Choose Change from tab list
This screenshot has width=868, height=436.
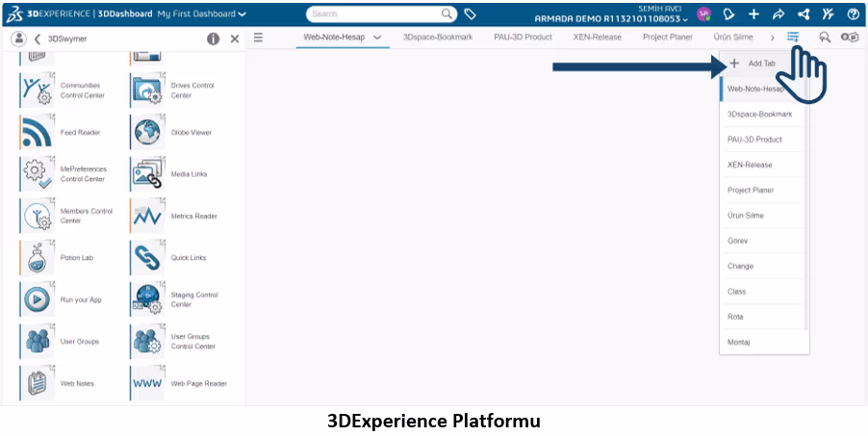pos(762,266)
